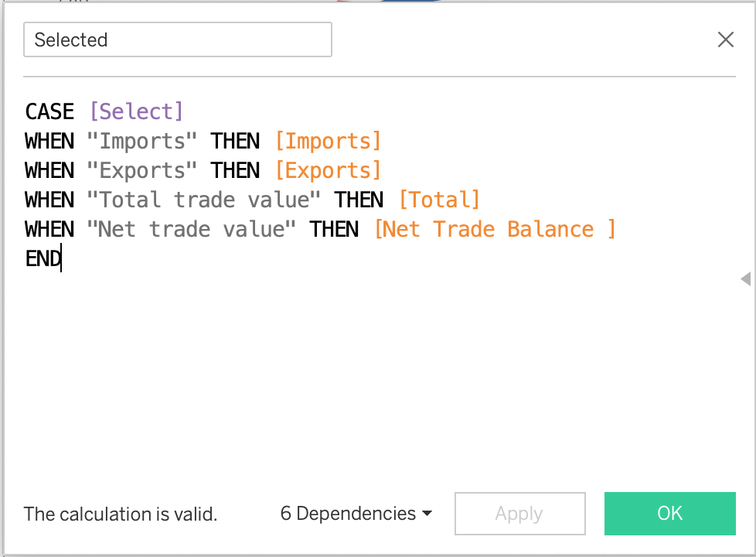Click the [Imports] field reference

point(328,141)
